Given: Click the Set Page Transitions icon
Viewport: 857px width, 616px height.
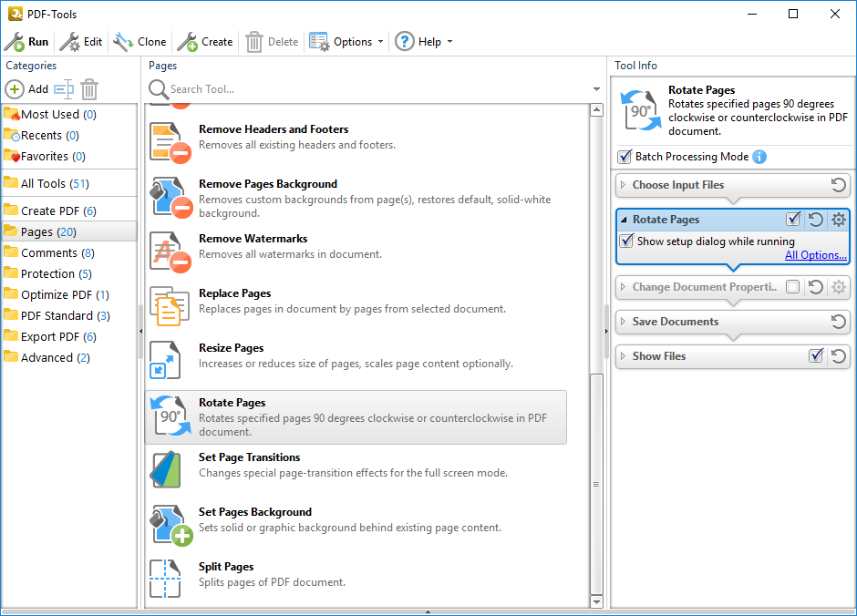Looking at the screenshot, I should click(x=166, y=469).
